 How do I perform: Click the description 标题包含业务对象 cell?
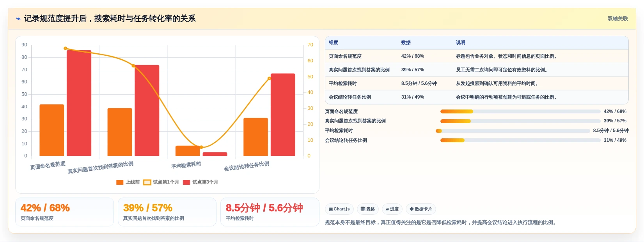click(x=507, y=56)
